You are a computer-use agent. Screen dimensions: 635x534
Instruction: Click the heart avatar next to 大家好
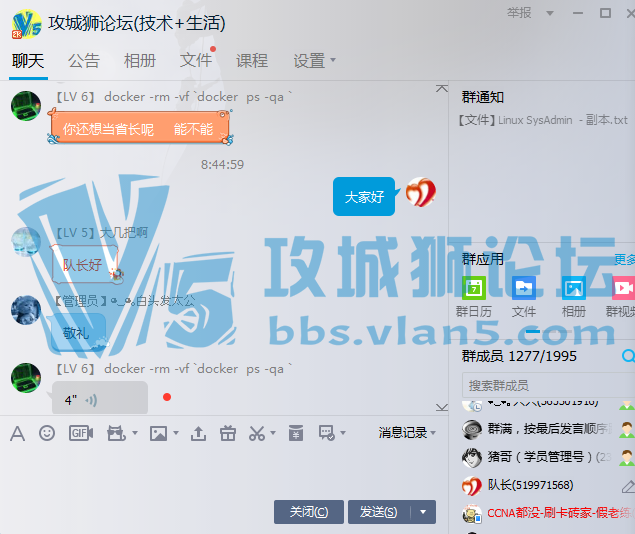point(421,192)
